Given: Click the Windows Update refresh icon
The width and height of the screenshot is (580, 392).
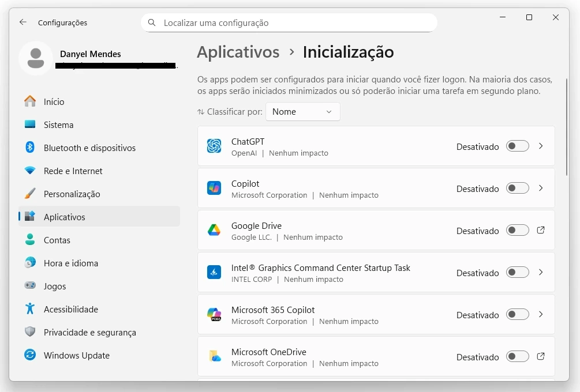Looking at the screenshot, I should 30,355.
